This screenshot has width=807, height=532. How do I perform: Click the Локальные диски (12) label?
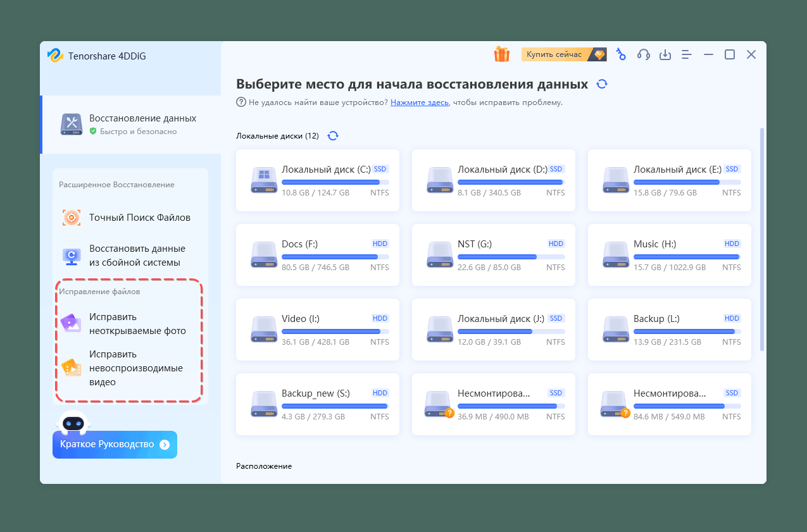[x=277, y=136]
